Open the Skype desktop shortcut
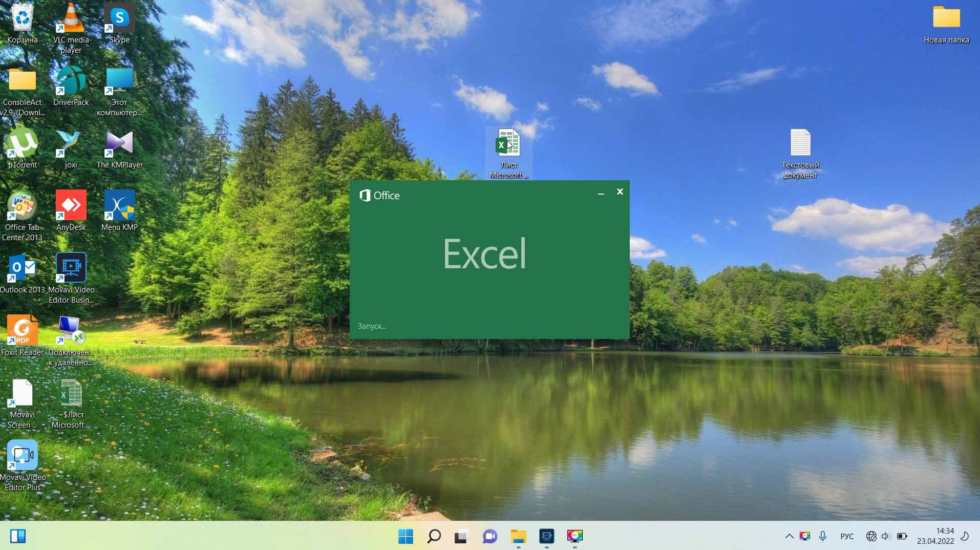 click(119, 24)
